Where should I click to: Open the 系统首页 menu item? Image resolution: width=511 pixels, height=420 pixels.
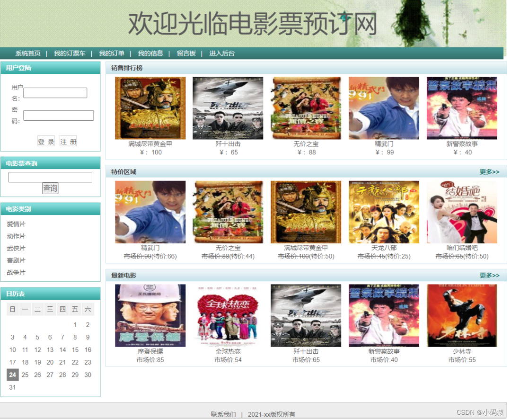tap(28, 54)
